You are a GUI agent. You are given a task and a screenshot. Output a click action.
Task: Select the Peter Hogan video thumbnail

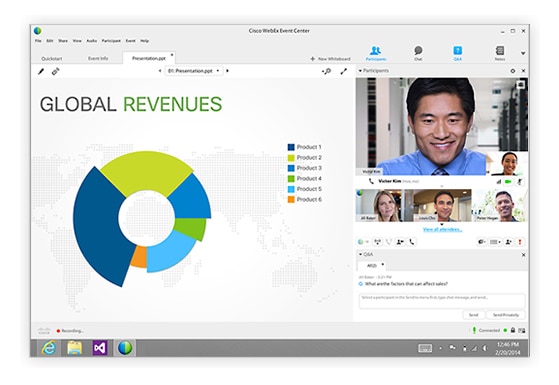[500, 205]
